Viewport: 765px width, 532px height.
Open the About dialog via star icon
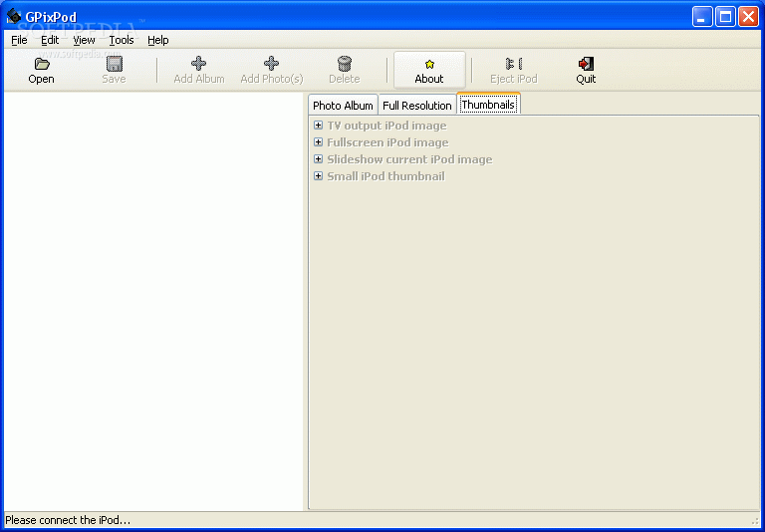(429, 64)
